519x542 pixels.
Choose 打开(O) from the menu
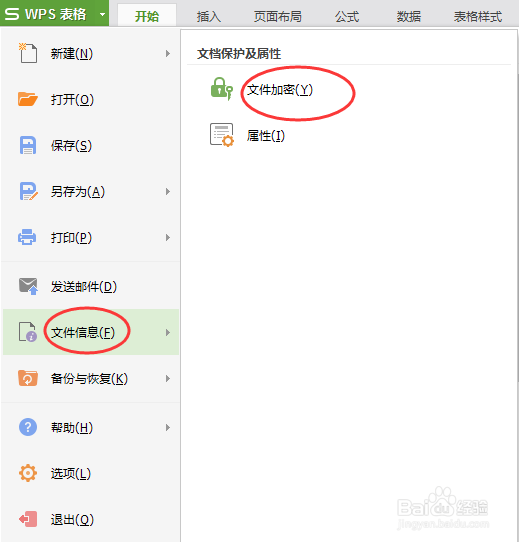(x=91, y=99)
